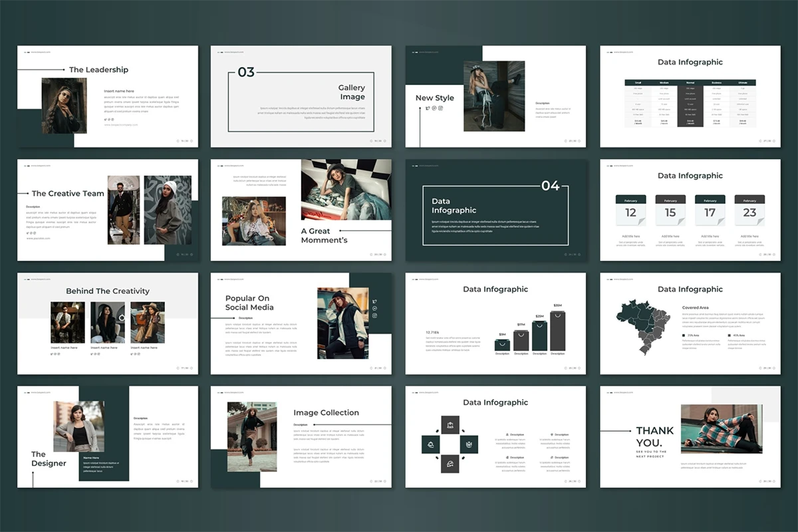
Task: Click the Instagram icon under New Style
Action: click(x=440, y=108)
